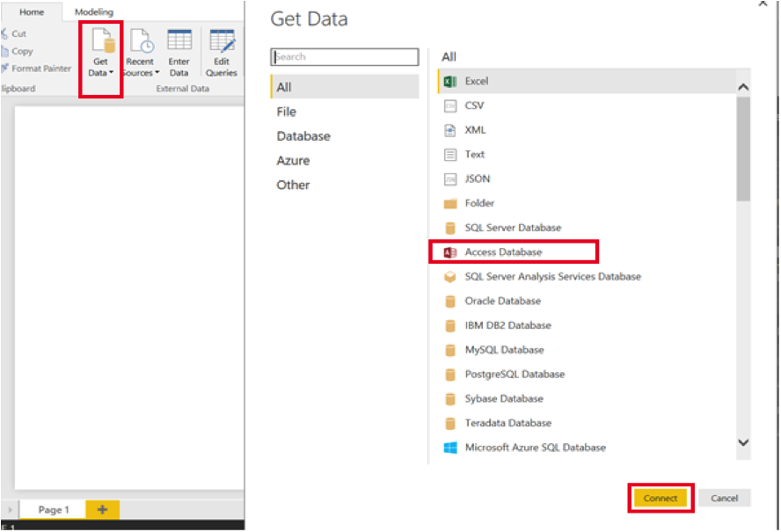Click the scrollbar down arrow
This screenshot has height=532, width=781.
[x=743, y=442]
